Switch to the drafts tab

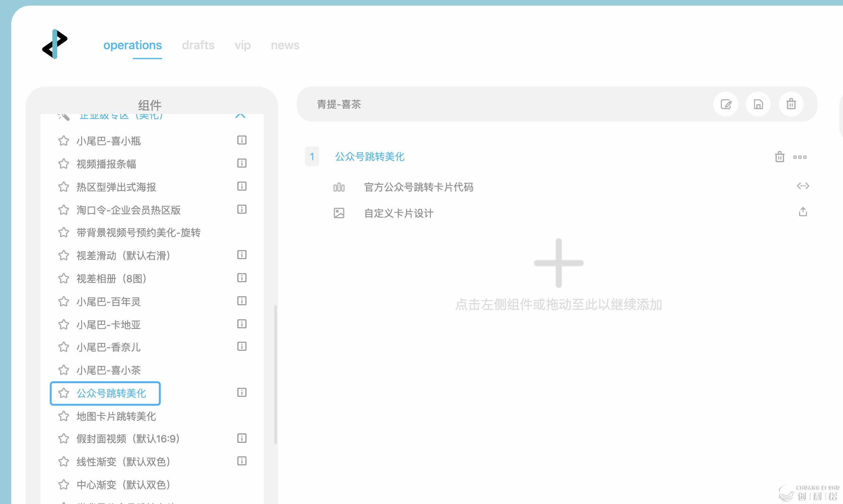tap(198, 45)
